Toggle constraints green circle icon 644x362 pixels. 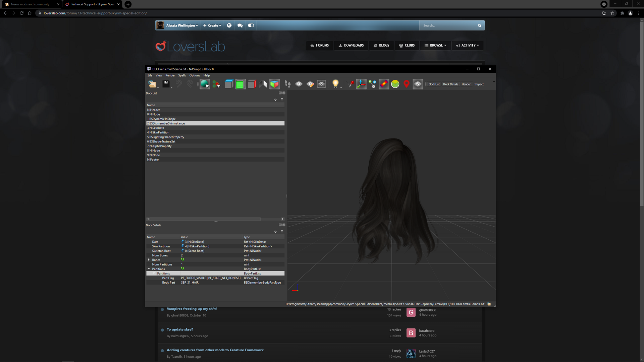pyautogui.click(x=395, y=84)
